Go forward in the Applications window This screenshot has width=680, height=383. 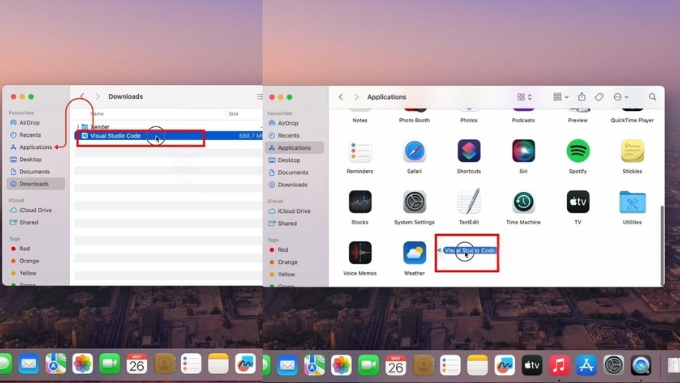coord(356,97)
